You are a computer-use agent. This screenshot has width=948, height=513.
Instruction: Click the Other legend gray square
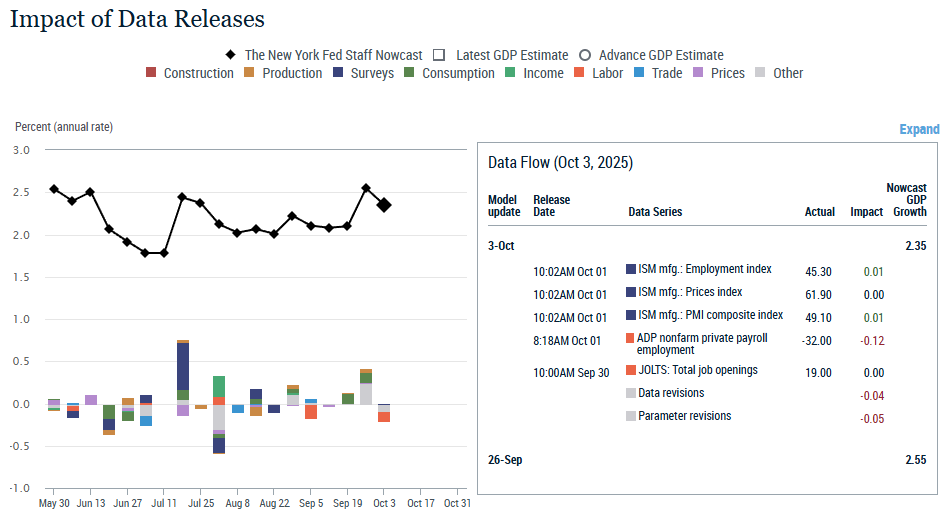coord(761,73)
